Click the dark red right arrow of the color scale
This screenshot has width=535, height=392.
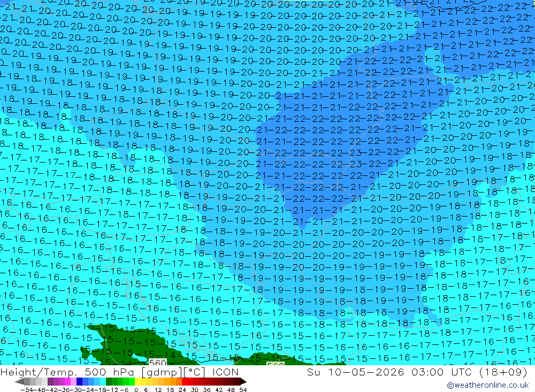pos(243,381)
